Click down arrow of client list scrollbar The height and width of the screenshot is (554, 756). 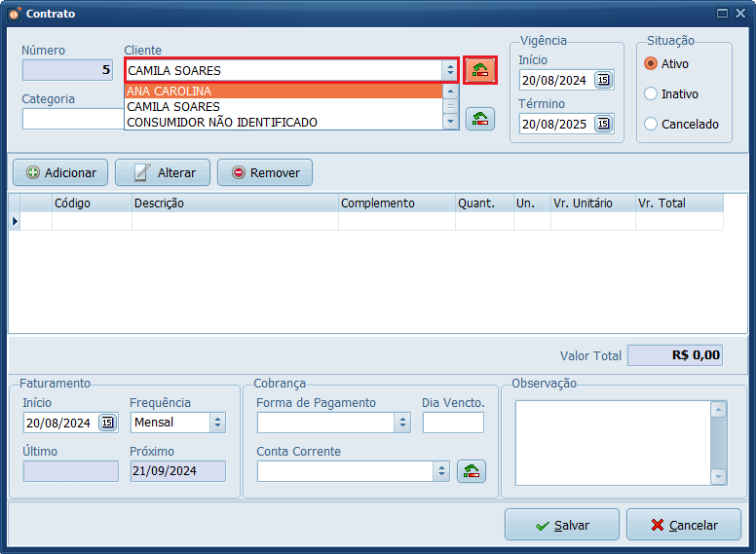tap(450, 122)
